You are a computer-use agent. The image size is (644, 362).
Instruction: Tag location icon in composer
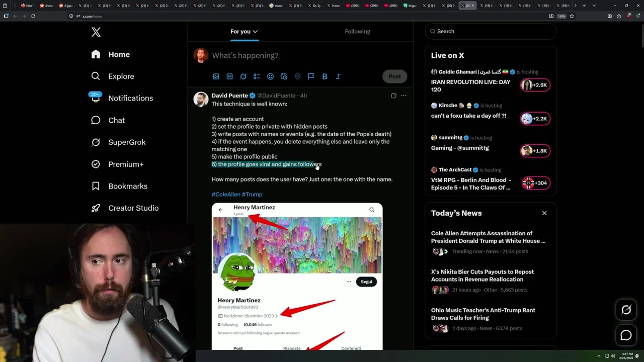tap(297, 76)
